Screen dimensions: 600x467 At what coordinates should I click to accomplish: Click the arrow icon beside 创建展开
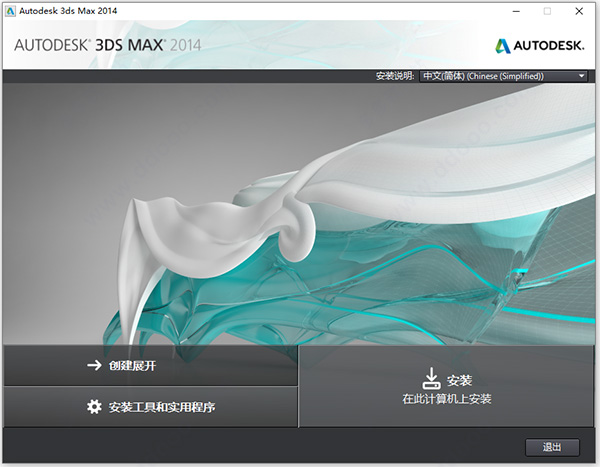pos(94,365)
